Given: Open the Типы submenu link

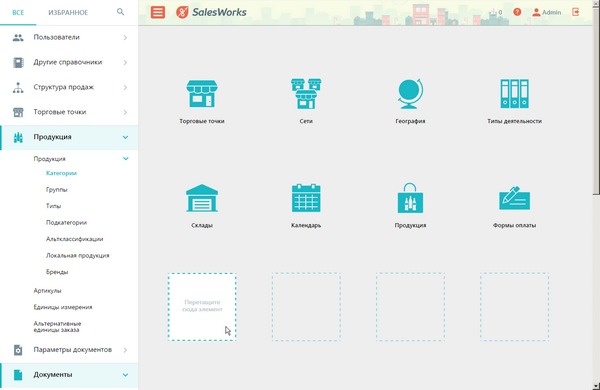Looking at the screenshot, I should pos(54,206).
